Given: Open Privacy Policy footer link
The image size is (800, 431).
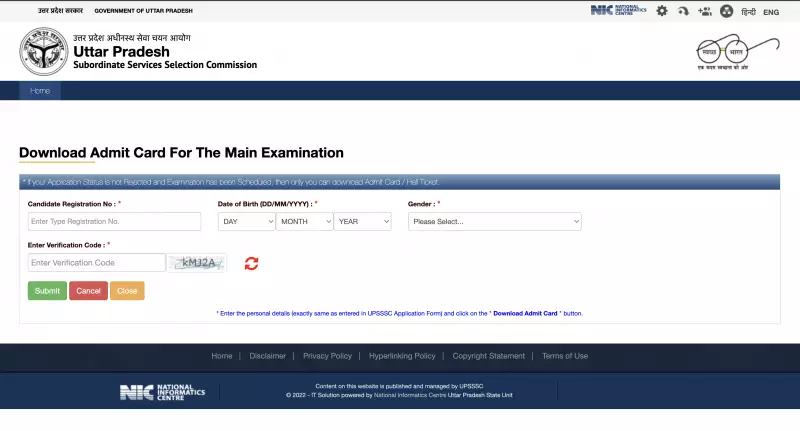Looking at the screenshot, I should pyautogui.click(x=328, y=356).
